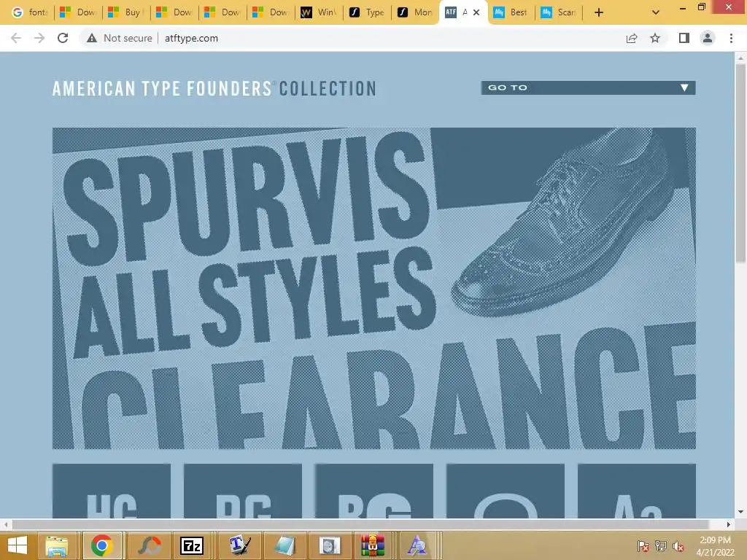
Task: Switch to the Scan tab
Action: tap(560, 12)
